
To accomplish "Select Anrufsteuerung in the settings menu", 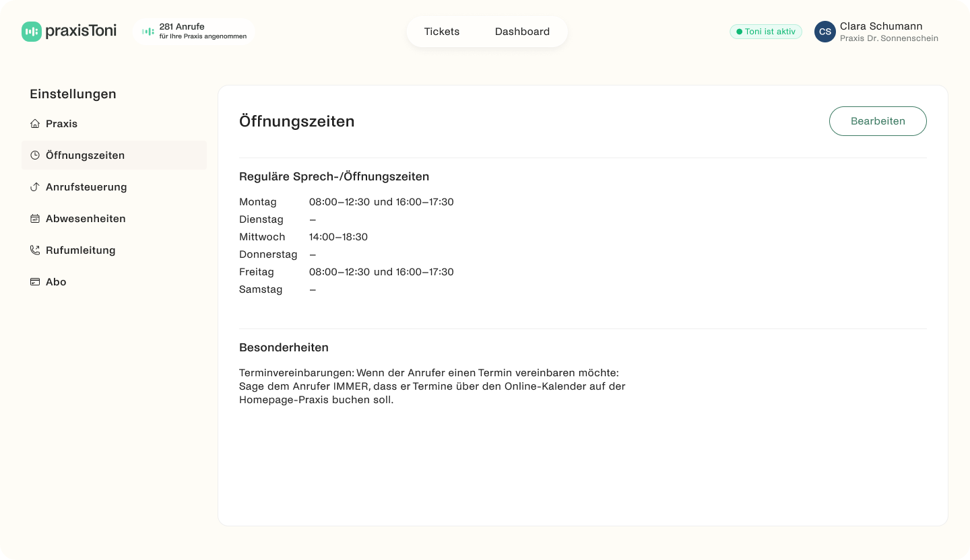I will (86, 187).
